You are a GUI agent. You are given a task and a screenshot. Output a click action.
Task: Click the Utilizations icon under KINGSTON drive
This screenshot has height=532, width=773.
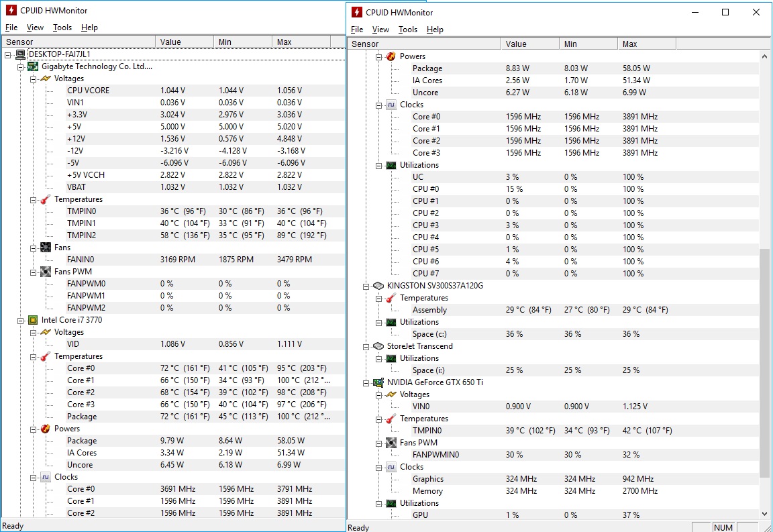click(x=391, y=322)
